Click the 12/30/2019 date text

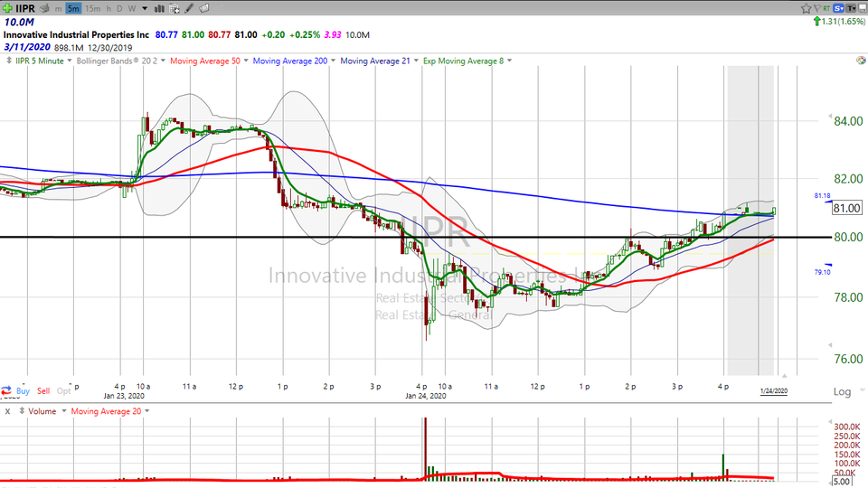(x=109, y=48)
